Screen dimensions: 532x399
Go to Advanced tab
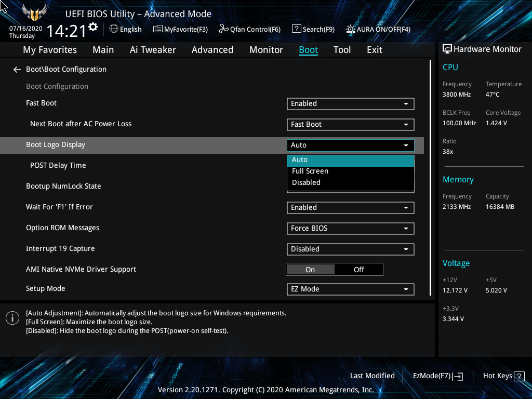click(212, 50)
